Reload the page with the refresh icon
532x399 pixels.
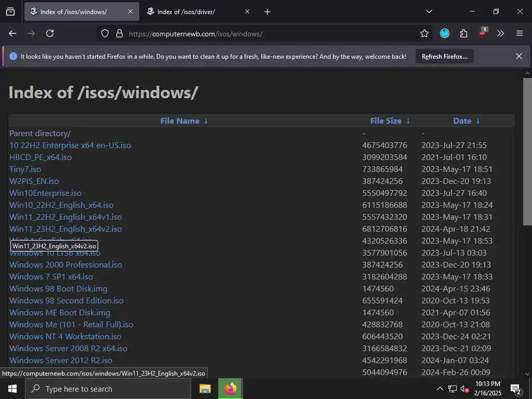(x=50, y=33)
